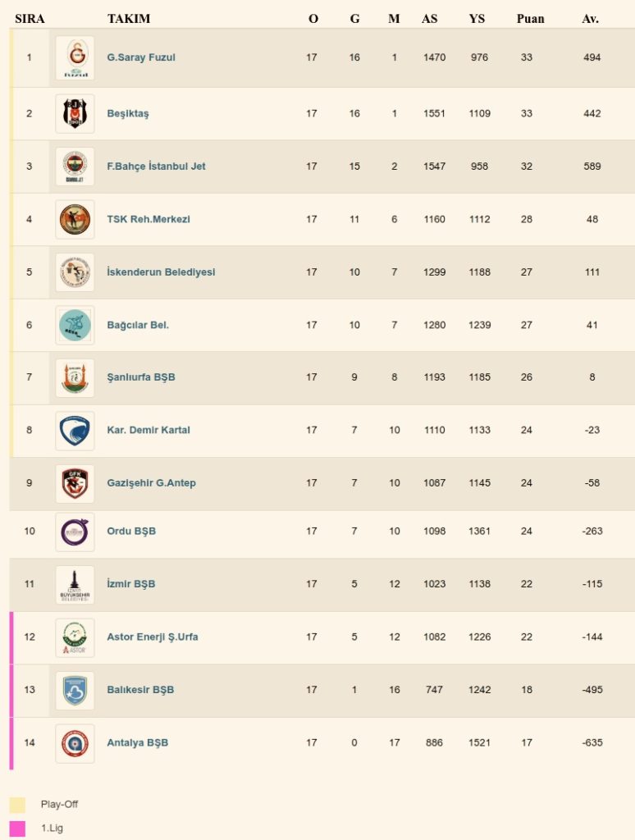Click the Kar. Demir Kartal logo

pyautogui.click(x=75, y=431)
